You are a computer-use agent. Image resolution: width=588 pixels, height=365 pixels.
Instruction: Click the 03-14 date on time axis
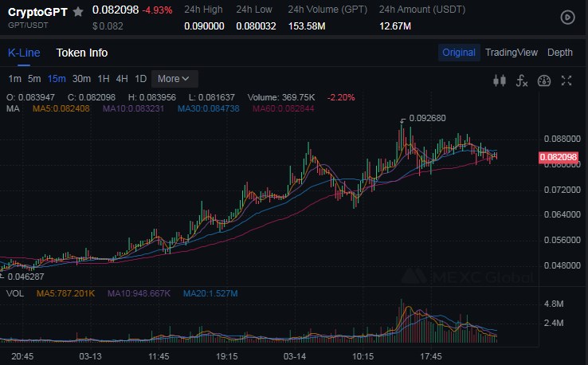click(295, 356)
